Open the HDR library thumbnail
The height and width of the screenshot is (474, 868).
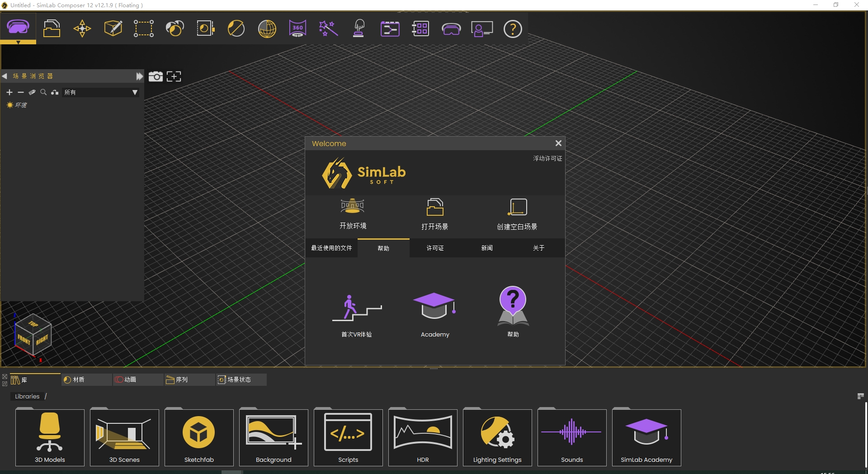422,436
